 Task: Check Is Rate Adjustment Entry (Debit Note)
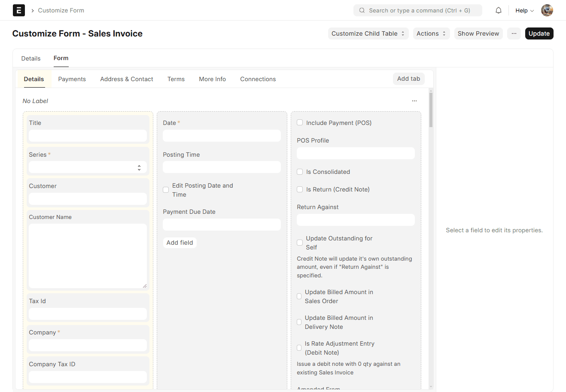(299, 348)
